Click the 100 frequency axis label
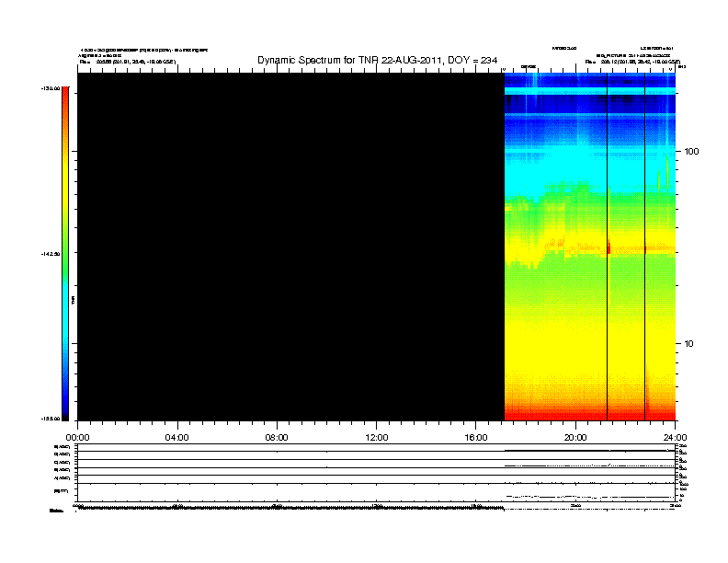The width and height of the screenshot is (728, 563). 691,152
